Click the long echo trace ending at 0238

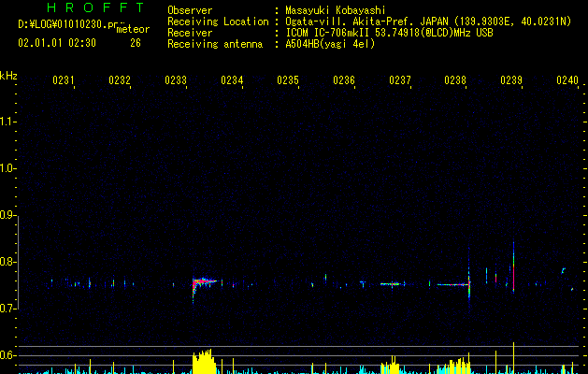click(x=453, y=285)
